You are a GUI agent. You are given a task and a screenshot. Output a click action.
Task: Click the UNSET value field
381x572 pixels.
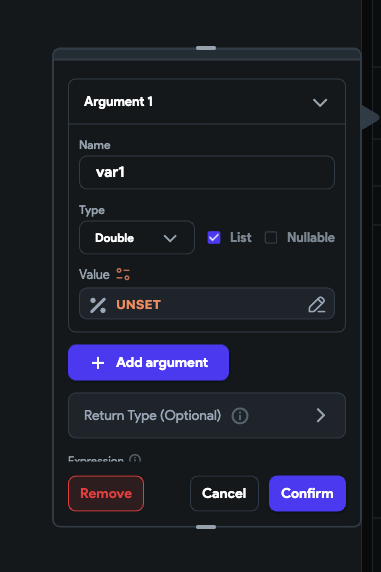207,304
